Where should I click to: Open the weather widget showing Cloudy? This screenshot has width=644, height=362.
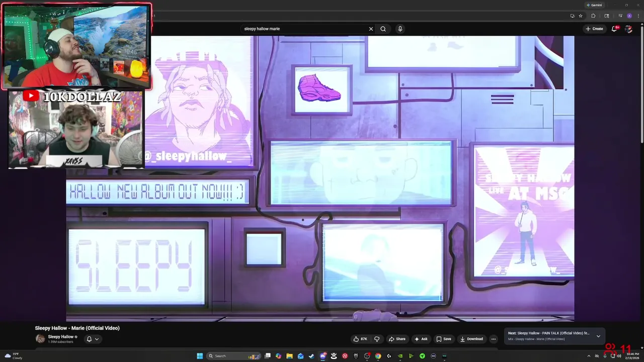coord(14,356)
